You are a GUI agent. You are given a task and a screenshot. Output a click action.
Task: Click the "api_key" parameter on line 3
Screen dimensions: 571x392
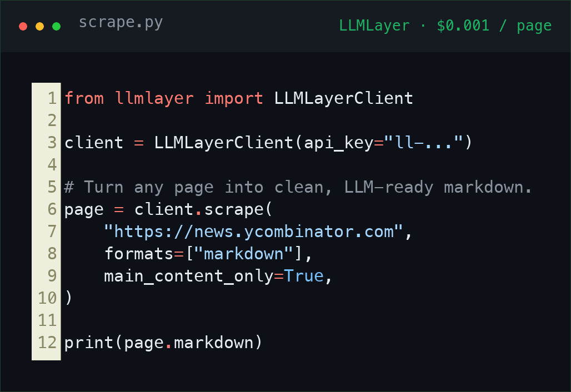click(x=339, y=143)
